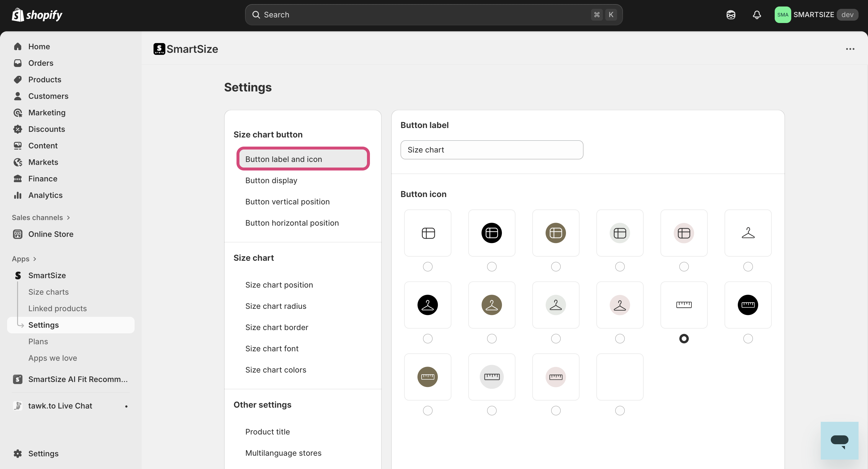This screenshot has width=868, height=469.
Task: Pick the black circle ruler icon tile
Action: coord(748,305)
